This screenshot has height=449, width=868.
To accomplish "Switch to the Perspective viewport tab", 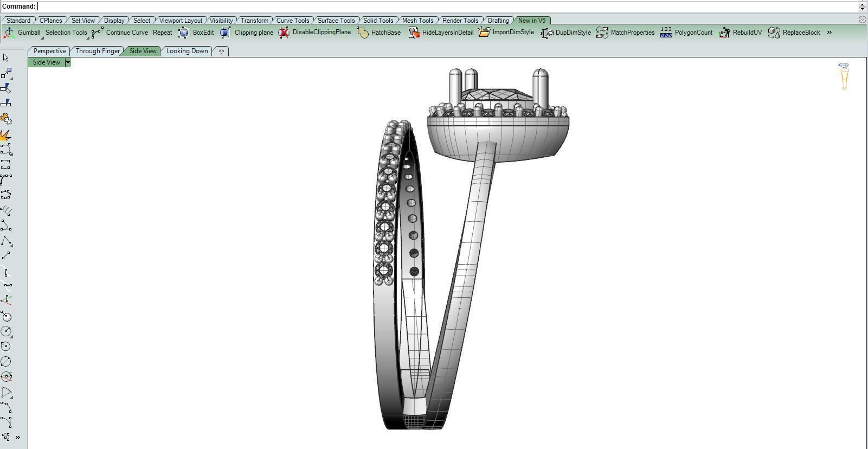I will 49,51.
